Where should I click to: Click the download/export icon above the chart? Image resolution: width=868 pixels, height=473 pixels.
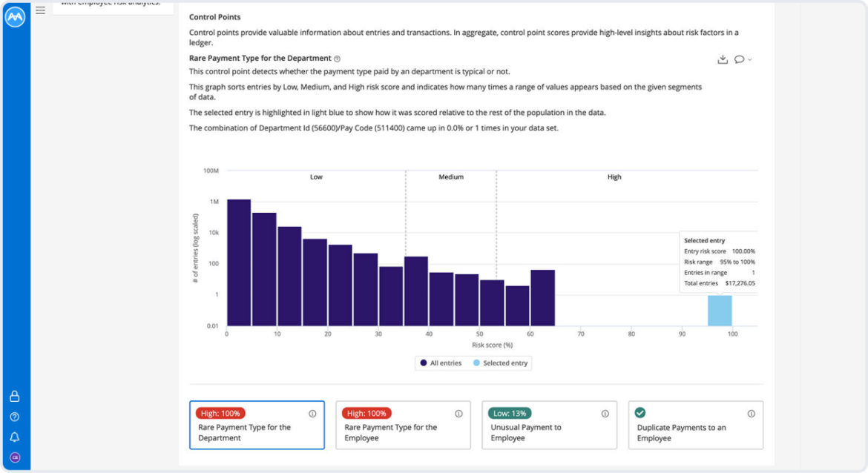tap(723, 59)
